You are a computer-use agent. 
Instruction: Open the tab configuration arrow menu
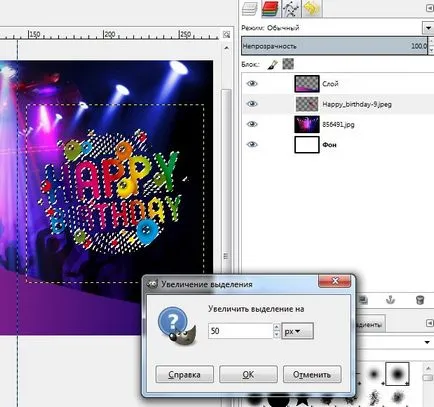430,8
